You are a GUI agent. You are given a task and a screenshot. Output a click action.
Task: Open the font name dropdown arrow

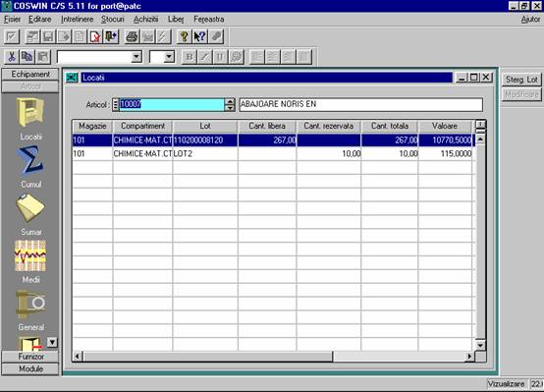(x=136, y=57)
